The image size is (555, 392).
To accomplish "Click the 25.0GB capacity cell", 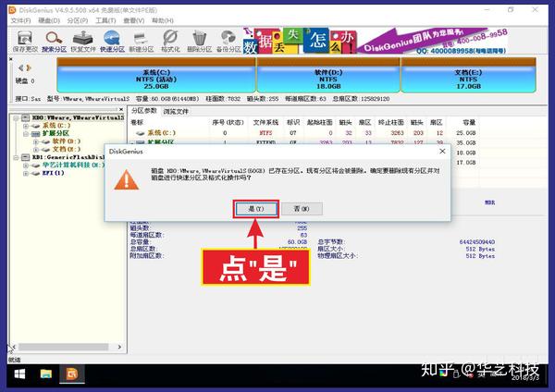I will [x=466, y=133].
